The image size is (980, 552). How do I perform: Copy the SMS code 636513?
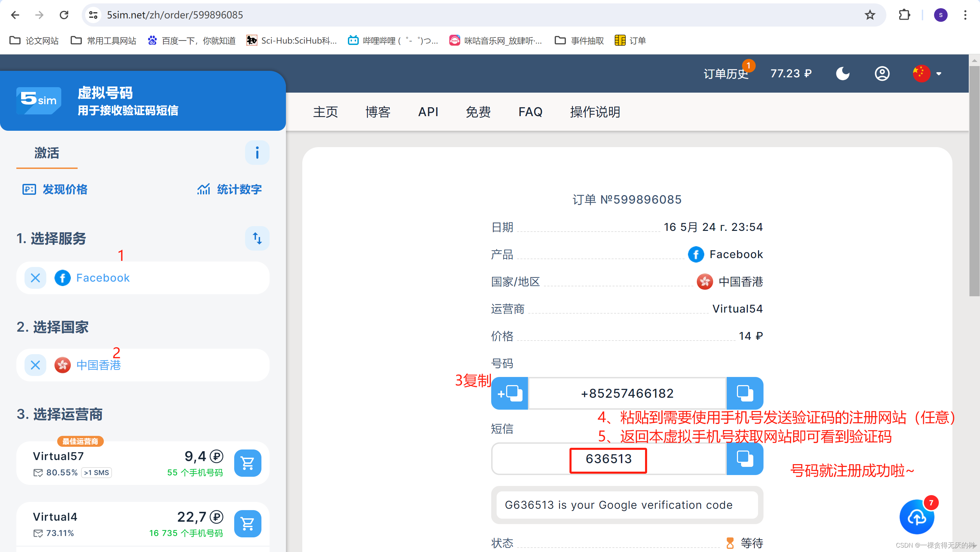[744, 459]
